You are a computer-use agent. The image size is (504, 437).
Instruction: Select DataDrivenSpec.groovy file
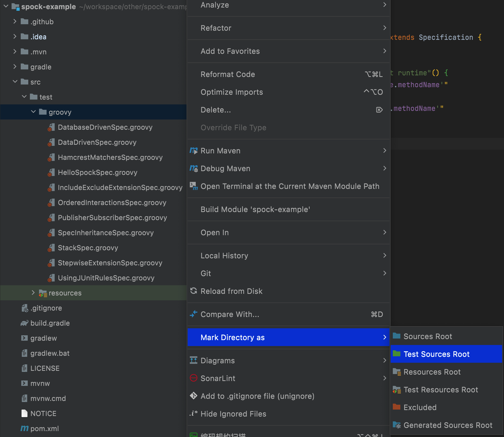(97, 142)
